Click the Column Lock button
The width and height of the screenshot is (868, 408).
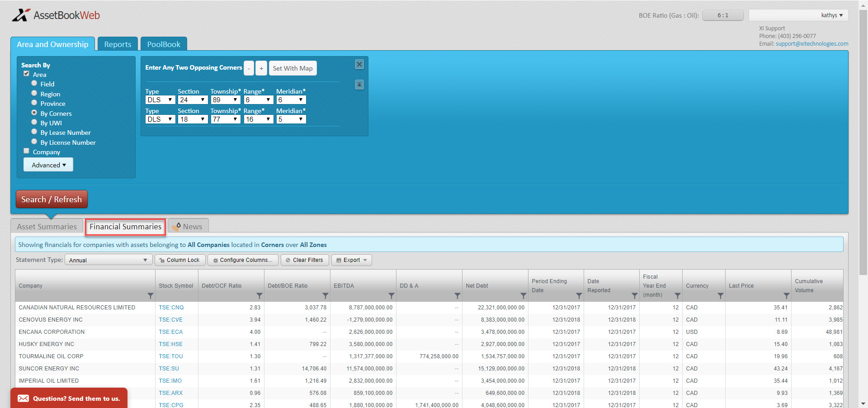tap(180, 260)
